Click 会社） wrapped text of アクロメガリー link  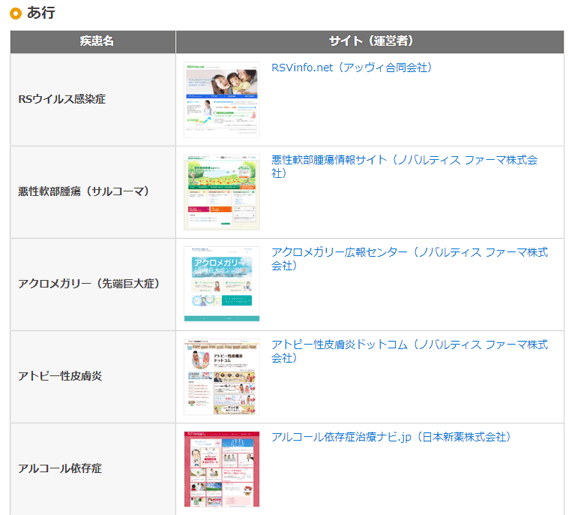283,266
